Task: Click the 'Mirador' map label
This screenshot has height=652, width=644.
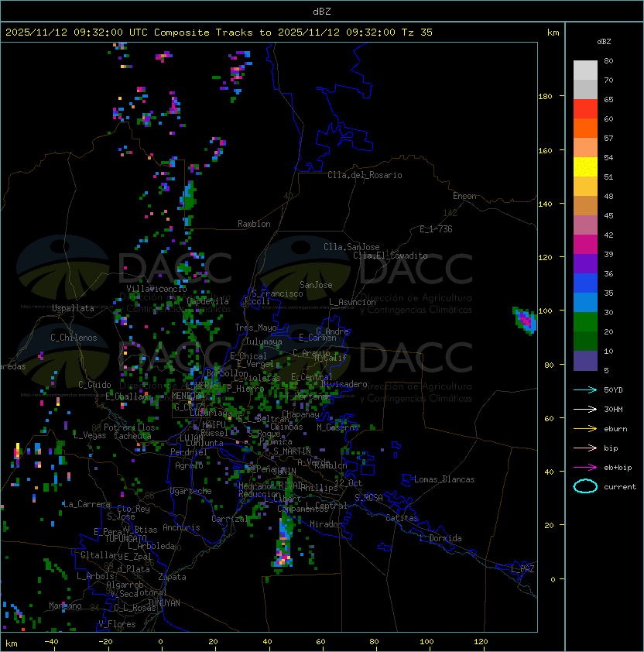Action: (327, 524)
